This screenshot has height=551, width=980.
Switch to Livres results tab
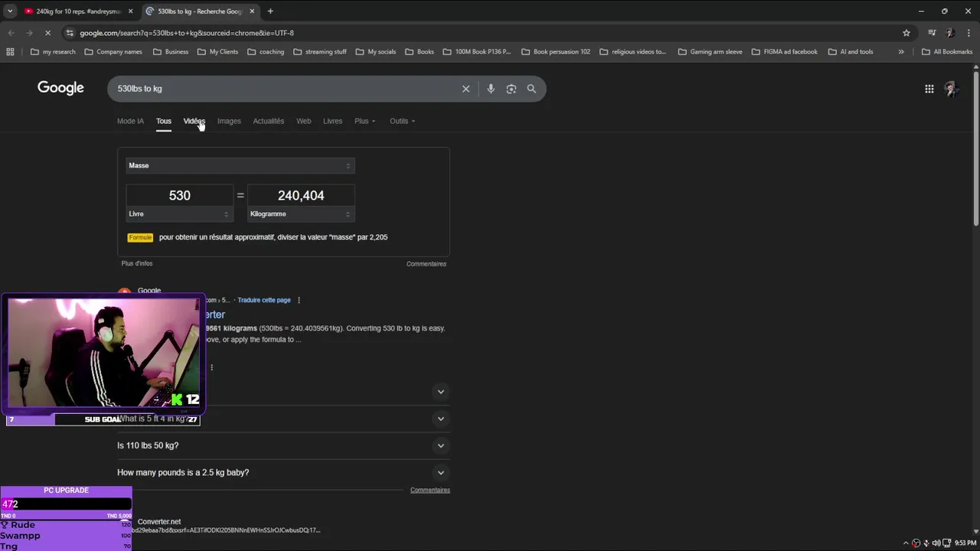coord(332,121)
